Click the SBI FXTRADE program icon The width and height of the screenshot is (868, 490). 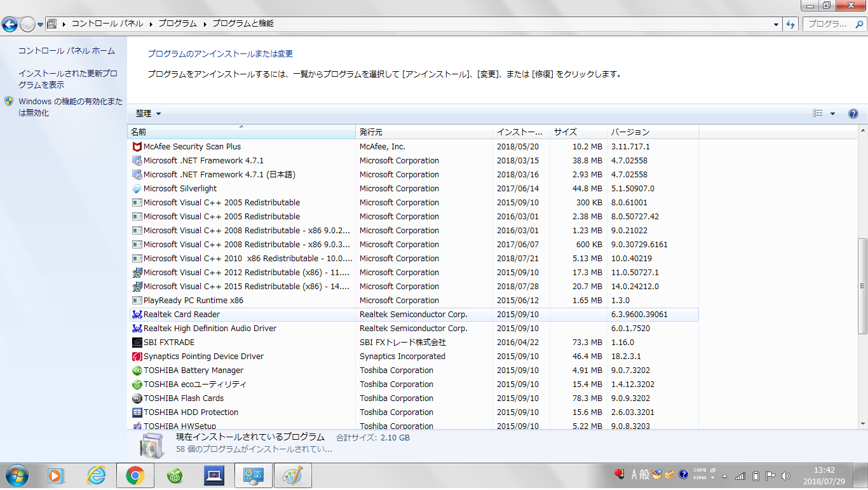tap(137, 343)
